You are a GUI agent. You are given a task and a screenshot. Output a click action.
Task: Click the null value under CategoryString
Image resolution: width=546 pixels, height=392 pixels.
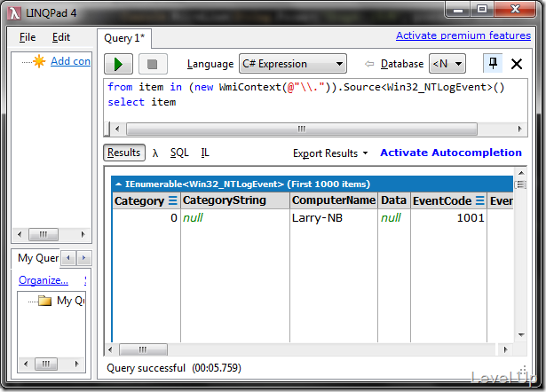193,218
